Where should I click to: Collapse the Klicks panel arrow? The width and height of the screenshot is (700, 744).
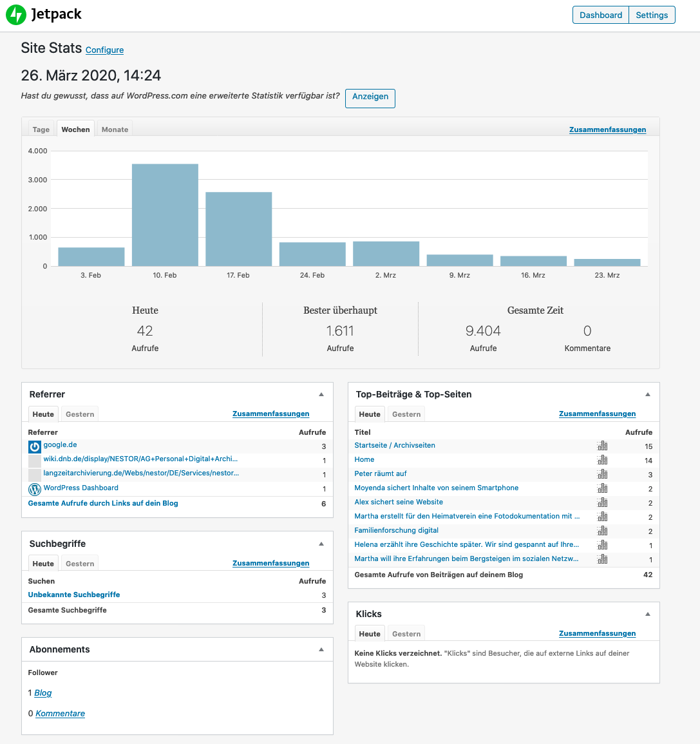point(648,614)
